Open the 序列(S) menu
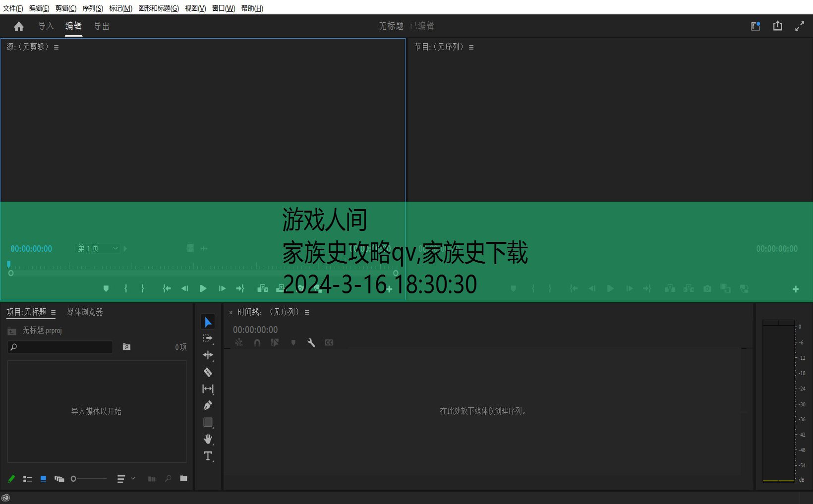Image resolution: width=813 pixels, height=504 pixels. [93, 8]
